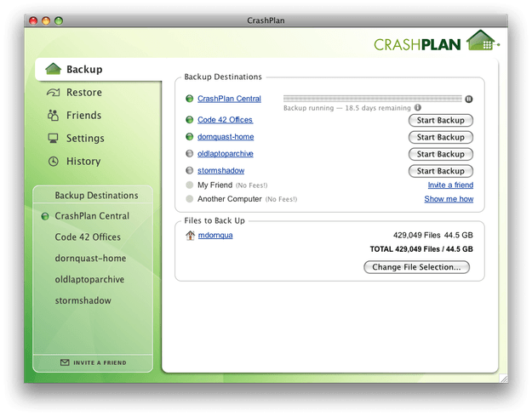Click the Settings monitor icon
The image size is (532, 416).
[54, 139]
